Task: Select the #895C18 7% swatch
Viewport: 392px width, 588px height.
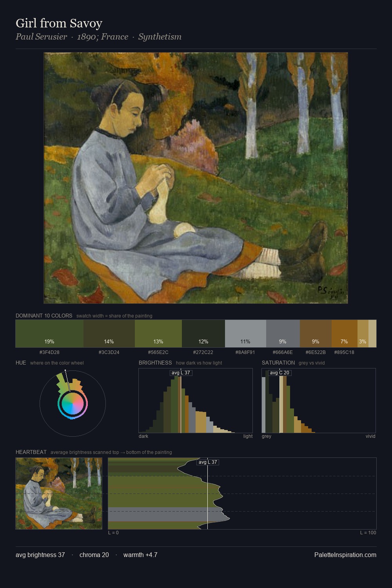Action: [x=345, y=334]
